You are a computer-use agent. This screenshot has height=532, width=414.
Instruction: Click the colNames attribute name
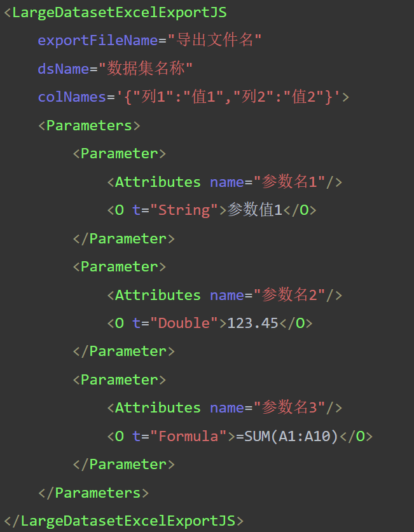click(x=71, y=97)
